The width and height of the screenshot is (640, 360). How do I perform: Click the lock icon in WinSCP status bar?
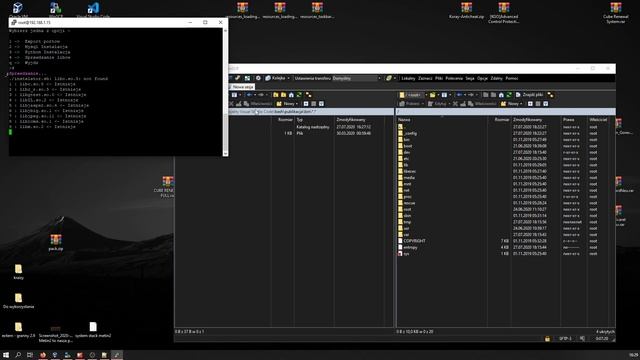(547, 339)
